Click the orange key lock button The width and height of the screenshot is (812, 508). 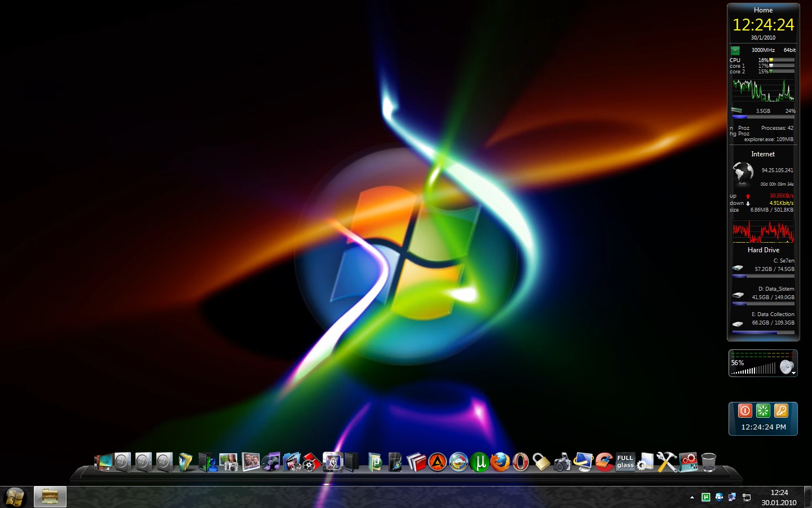[781, 410]
